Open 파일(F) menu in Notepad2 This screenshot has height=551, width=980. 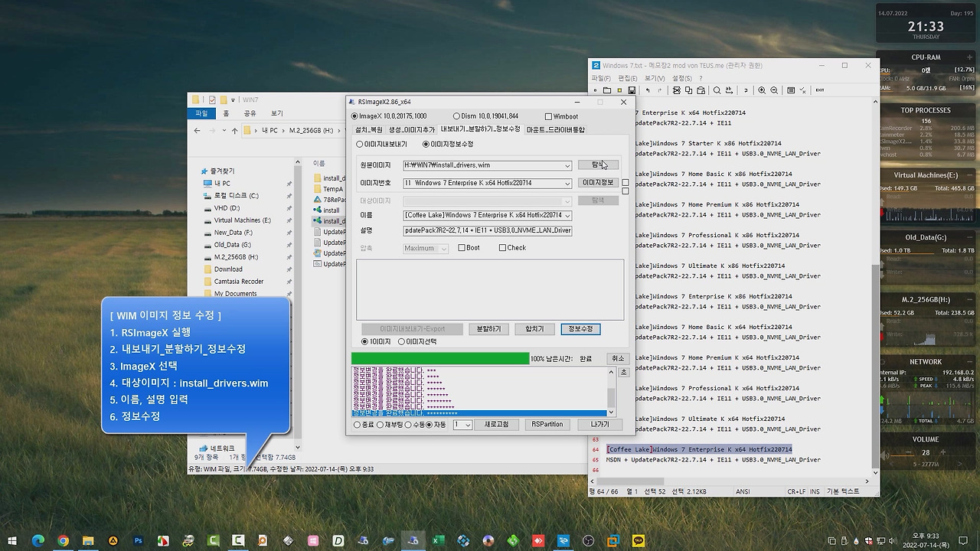pyautogui.click(x=601, y=78)
